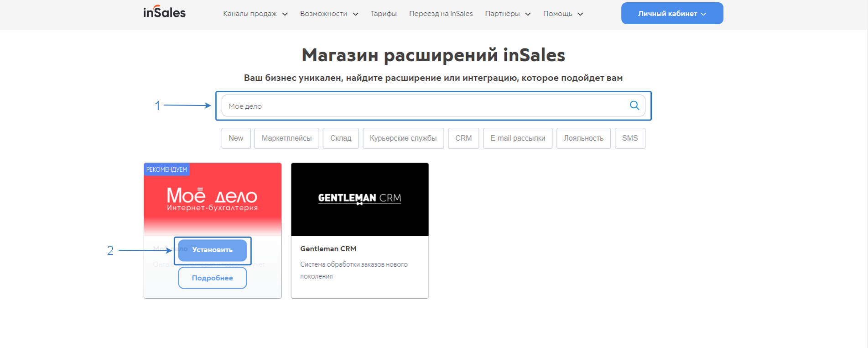Open the Моё дело extension banner
The width and height of the screenshot is (868, 348).
[x=213, y=200]
